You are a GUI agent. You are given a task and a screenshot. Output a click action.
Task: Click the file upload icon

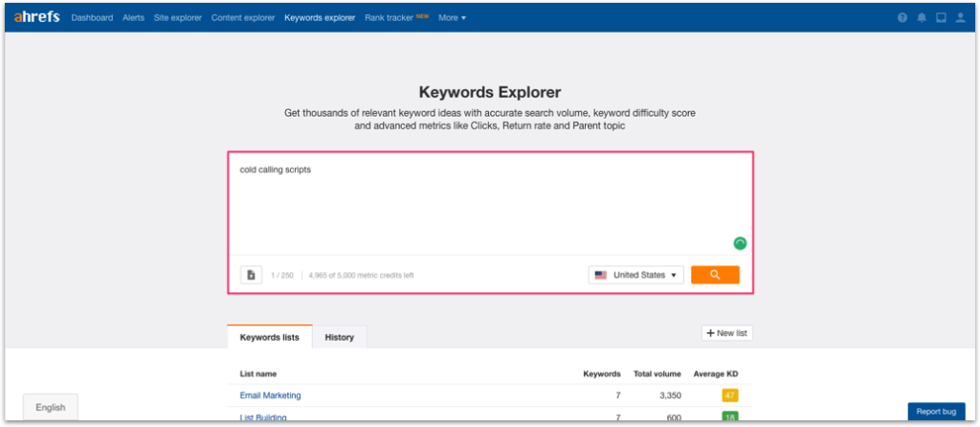[252, 275]
